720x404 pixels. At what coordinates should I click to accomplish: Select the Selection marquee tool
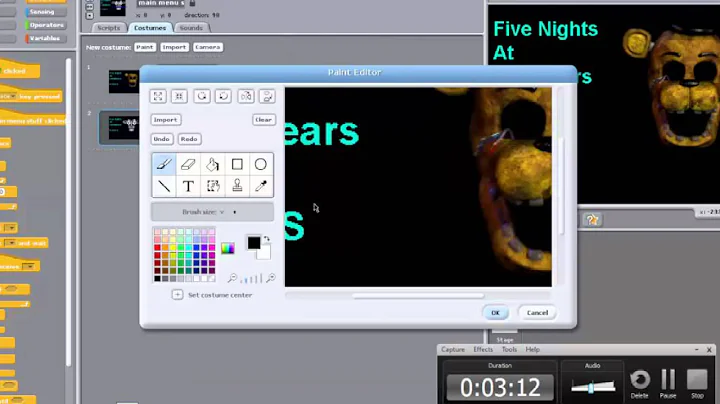pos(213,186)
